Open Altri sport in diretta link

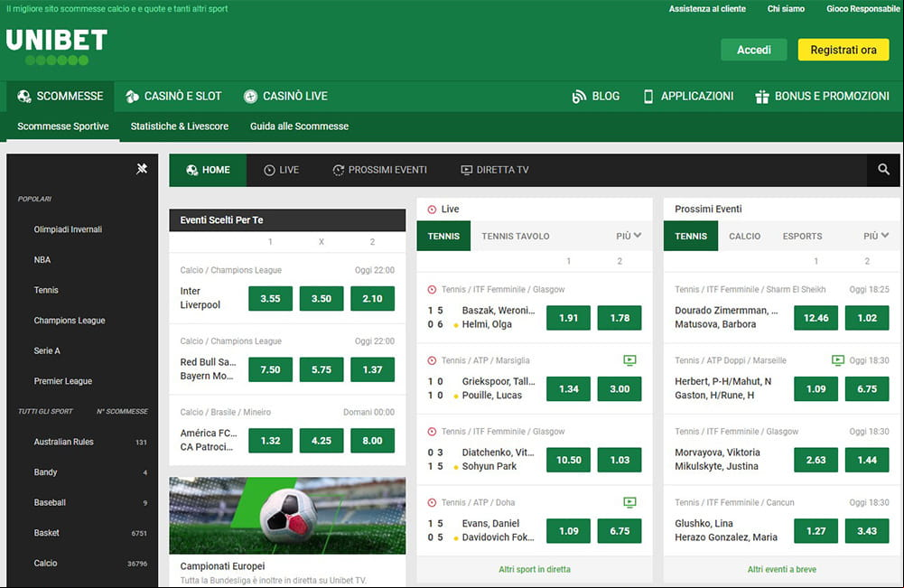click(535, 569)
